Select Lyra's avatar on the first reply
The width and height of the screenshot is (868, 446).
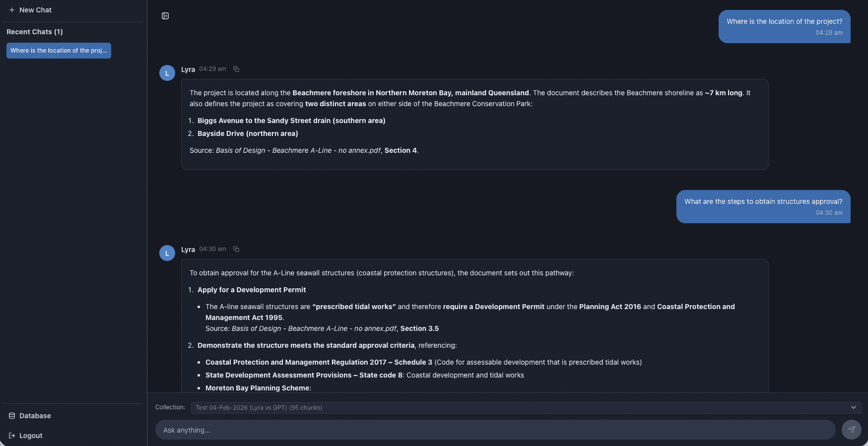[x=167, y=73]
